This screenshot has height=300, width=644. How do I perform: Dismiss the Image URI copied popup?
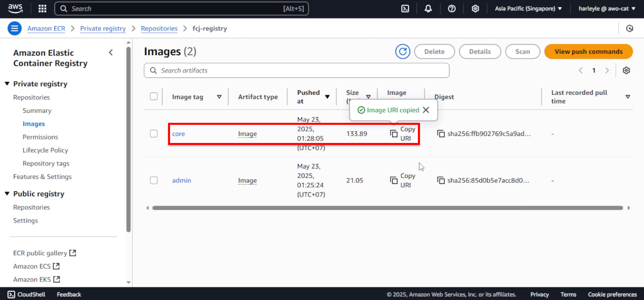tap(426, 110)
